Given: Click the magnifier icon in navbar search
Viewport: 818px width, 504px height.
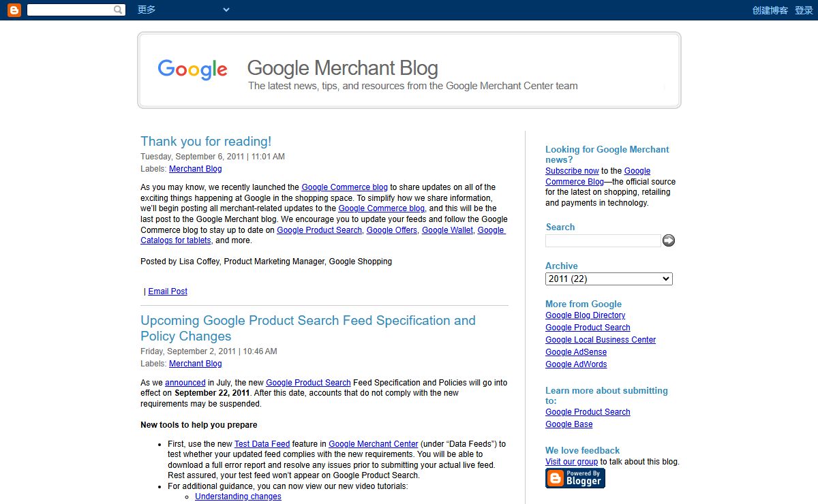Looking at the screenshot, I should 119,10.
